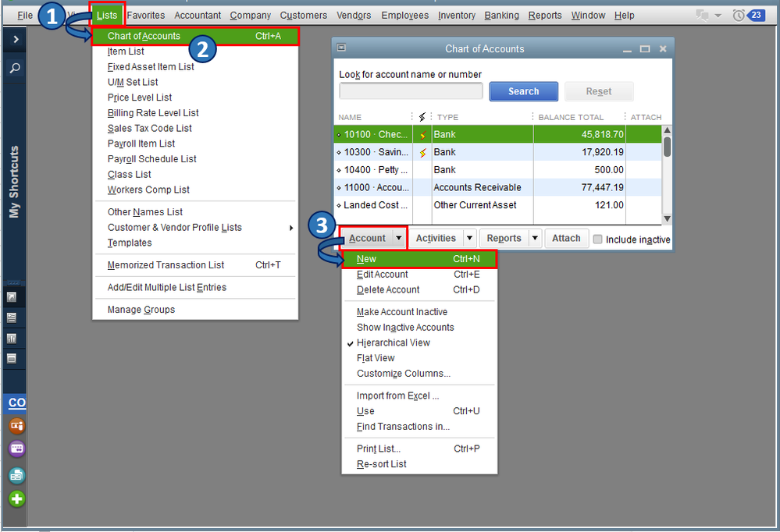This screenshot has height=532, width=780.
Task: Click lightning bolt icon on 10100 Checking row
Action: click(x=422, y=135)
